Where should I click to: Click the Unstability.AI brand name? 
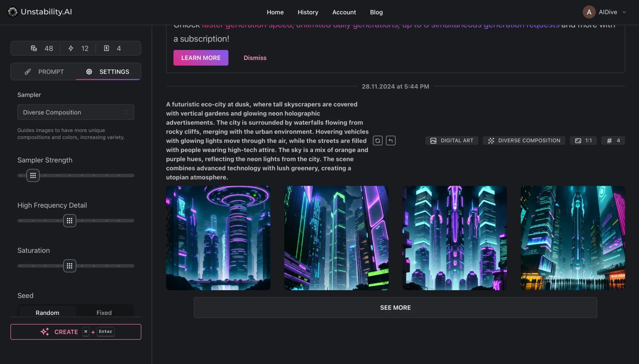[x=46, y=12]
